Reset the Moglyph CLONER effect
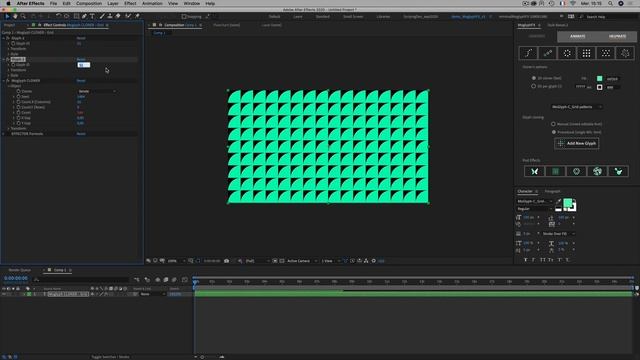 point(81,81)
